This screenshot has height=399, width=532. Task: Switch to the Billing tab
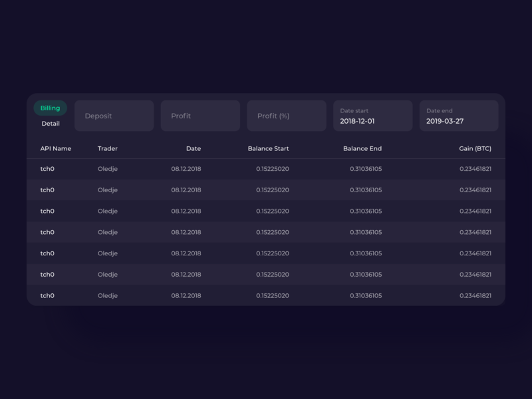point(51,108)
